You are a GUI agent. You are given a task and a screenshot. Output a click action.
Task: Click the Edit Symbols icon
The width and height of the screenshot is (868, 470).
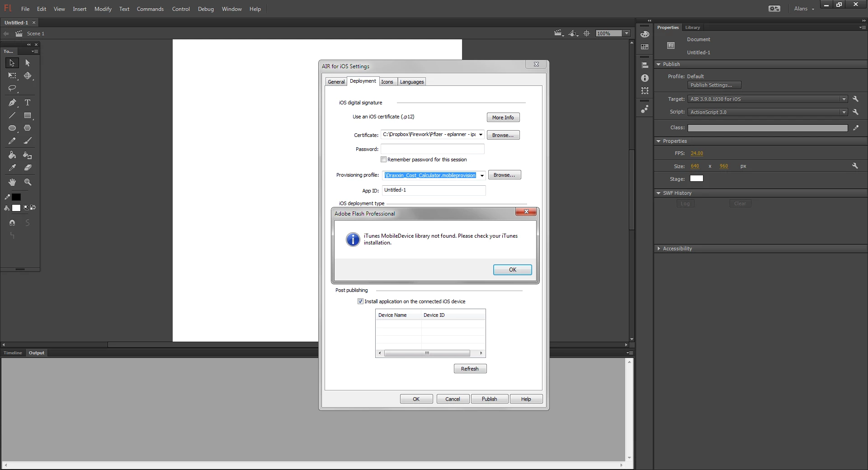tap(573, 33)
